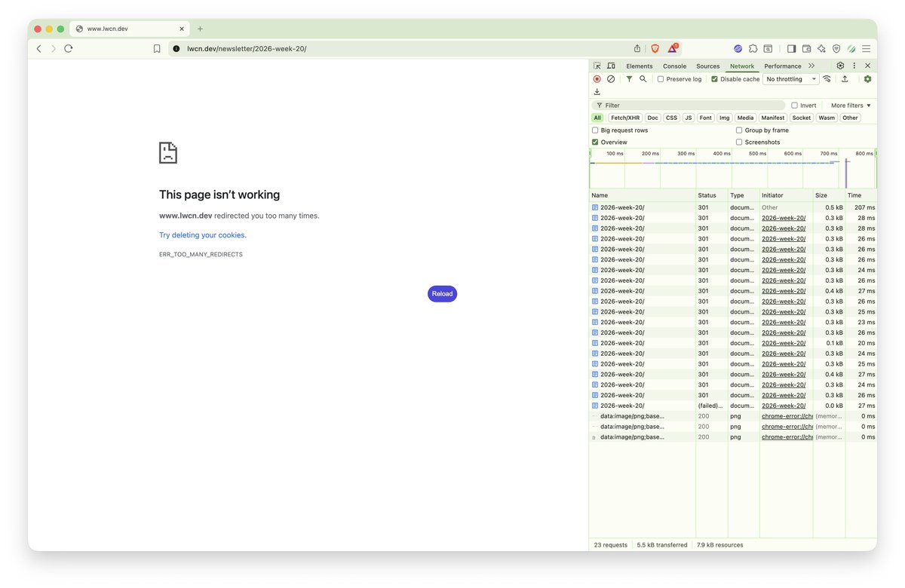
Task: Open the browser hamburger menu
Action: coord(867,48)
